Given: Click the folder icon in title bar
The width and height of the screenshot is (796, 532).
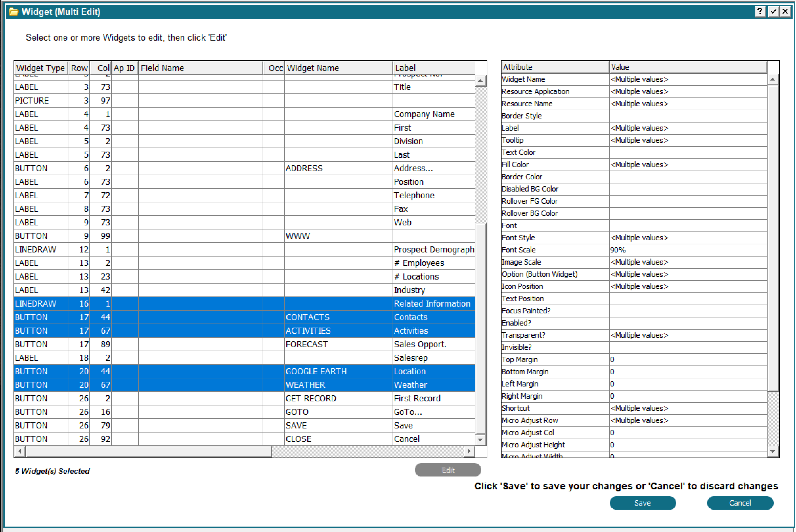Looking at the screenshot, I should (x=14, y=12).
